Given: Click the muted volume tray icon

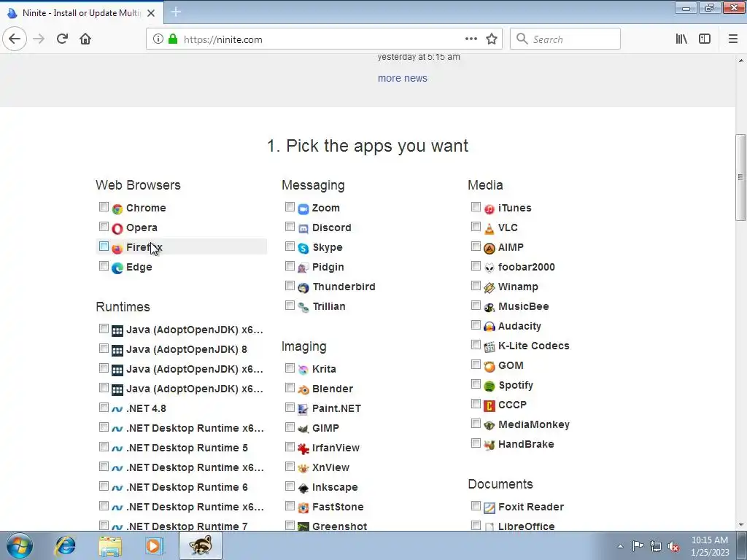Looking at the screenshot, I should [673, 546].
